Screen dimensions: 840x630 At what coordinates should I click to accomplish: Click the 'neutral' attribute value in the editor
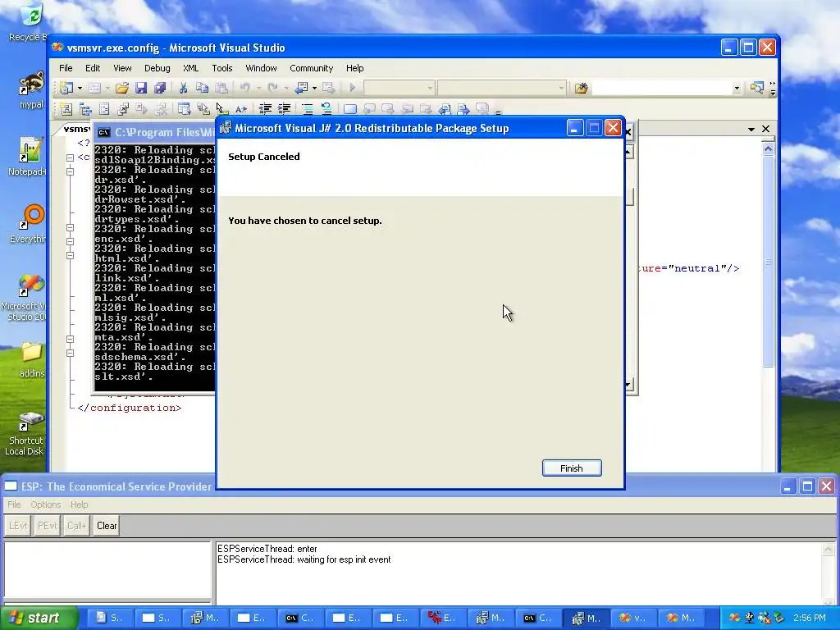pyautogui.click(x=697, y=268)
